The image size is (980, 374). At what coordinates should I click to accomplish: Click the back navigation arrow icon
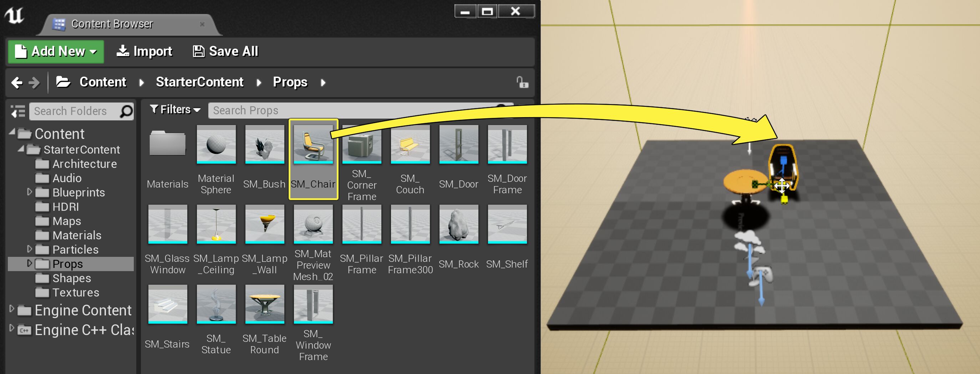[x=17, y=82]
